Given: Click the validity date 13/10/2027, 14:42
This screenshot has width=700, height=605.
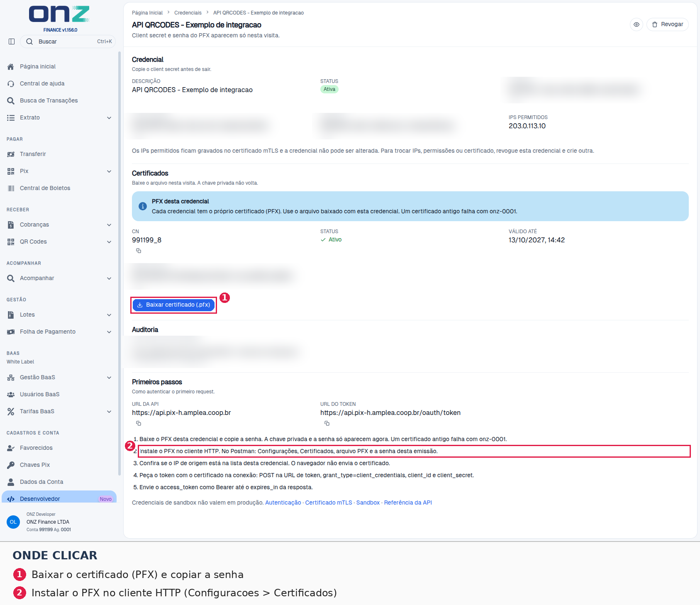Looking at the screenshot, I should click(537, 240).
